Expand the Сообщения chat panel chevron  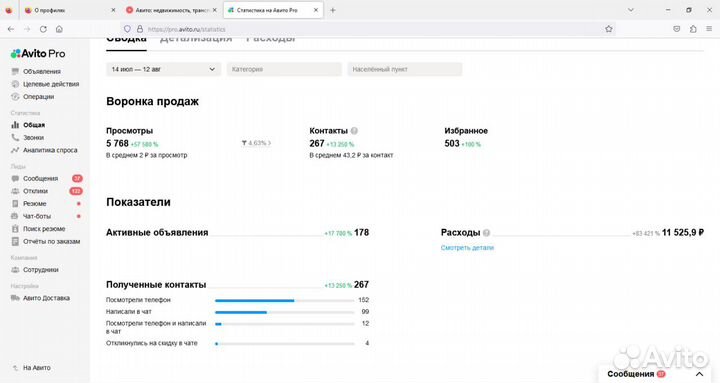699,374
